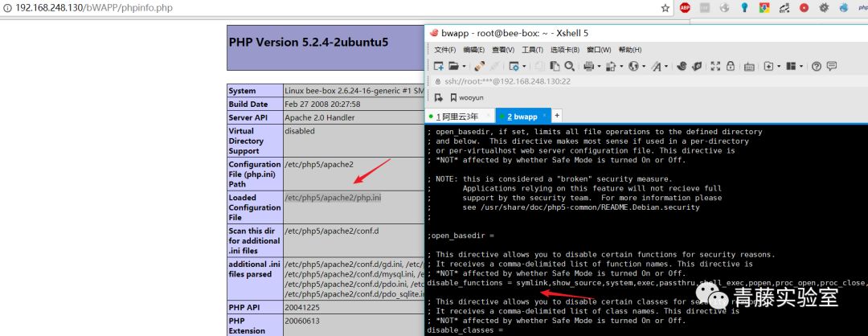Click the Xmanager leaf icon in Xshell toolbar
The image size is (868, 336).
click(x=697, y=67)
